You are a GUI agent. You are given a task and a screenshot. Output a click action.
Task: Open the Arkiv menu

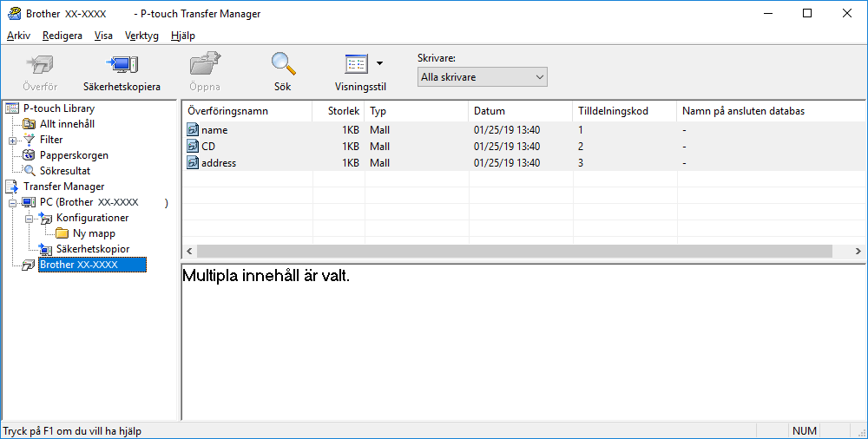[18, 36]
